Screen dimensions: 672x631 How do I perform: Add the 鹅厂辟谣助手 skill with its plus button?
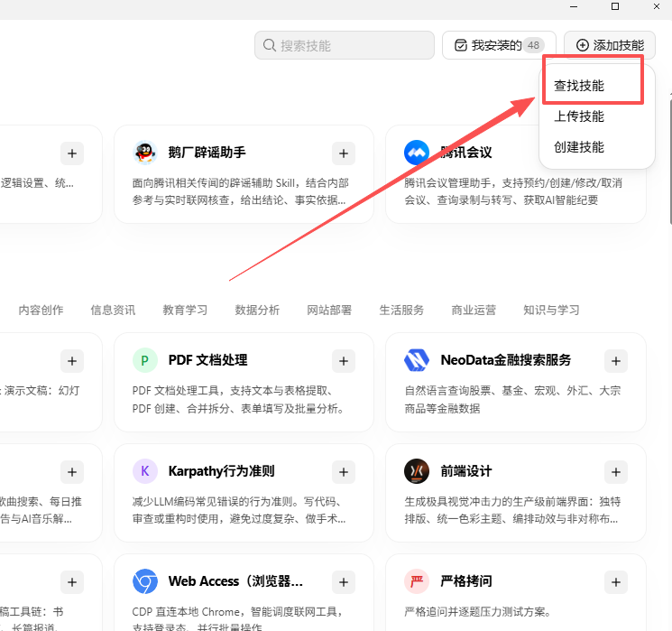tap(344, 153)
